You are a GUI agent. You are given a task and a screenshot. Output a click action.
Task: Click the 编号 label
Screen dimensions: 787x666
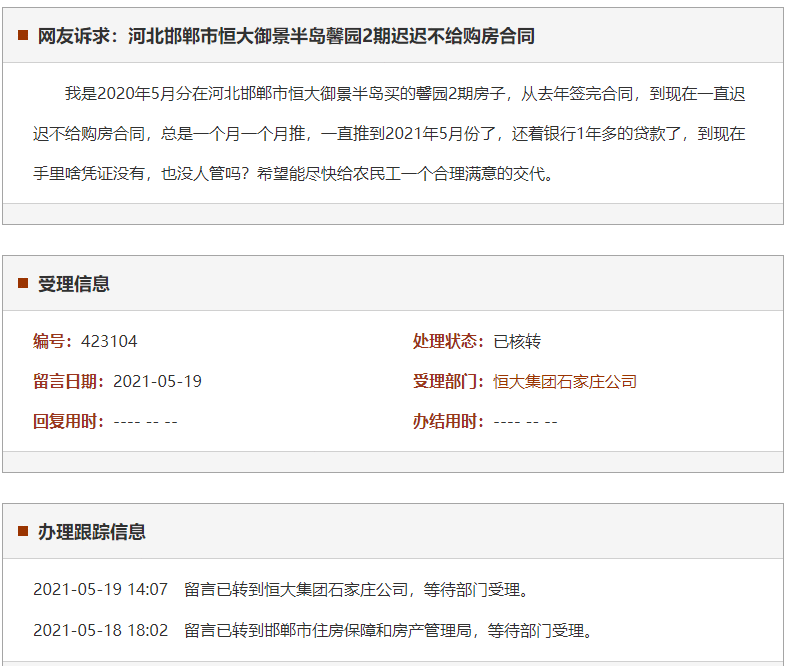click(52, 341)
